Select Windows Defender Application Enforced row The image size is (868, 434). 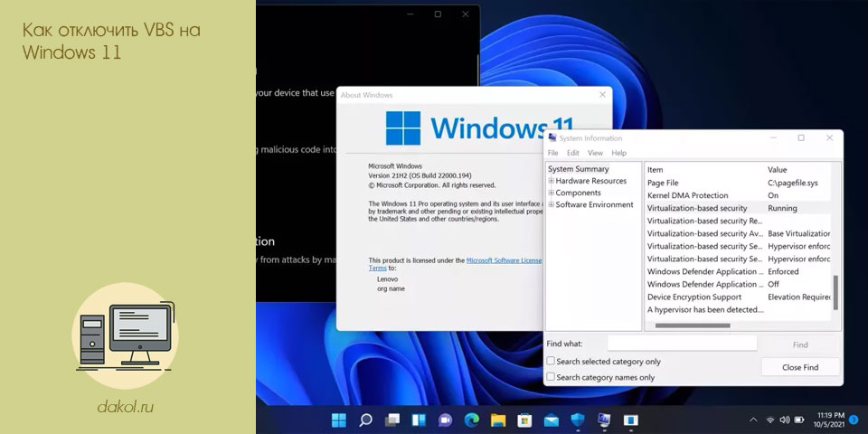click(739, 271)
